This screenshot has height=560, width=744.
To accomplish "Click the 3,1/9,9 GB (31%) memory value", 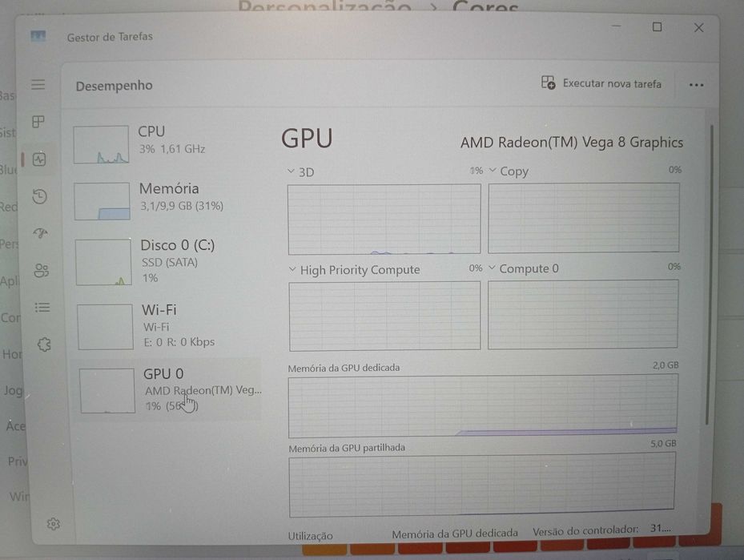I will click(x=182, y=205).
